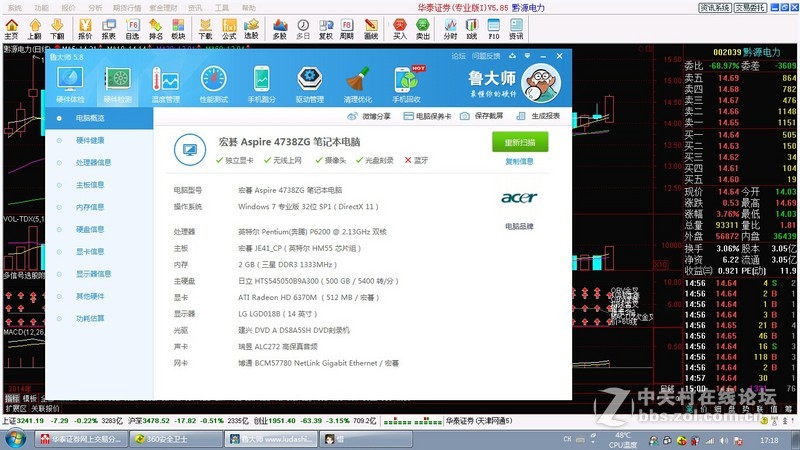Click the green 卖出 sell icon
800x450 pixels.
tap(422, 29)
